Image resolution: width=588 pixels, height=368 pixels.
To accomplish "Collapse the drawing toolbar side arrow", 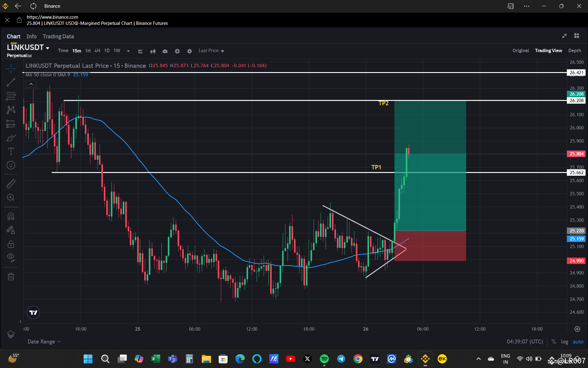I will point(21,322).
